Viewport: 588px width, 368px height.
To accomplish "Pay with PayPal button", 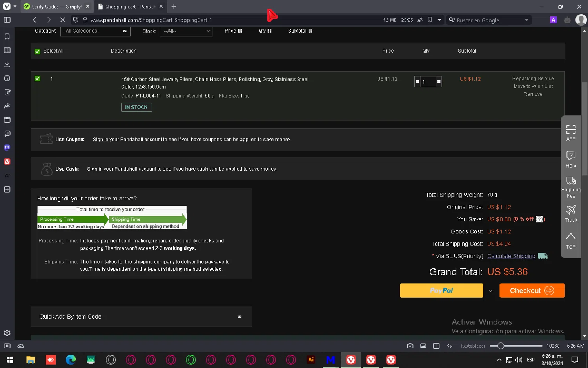I will pos(441,291).
